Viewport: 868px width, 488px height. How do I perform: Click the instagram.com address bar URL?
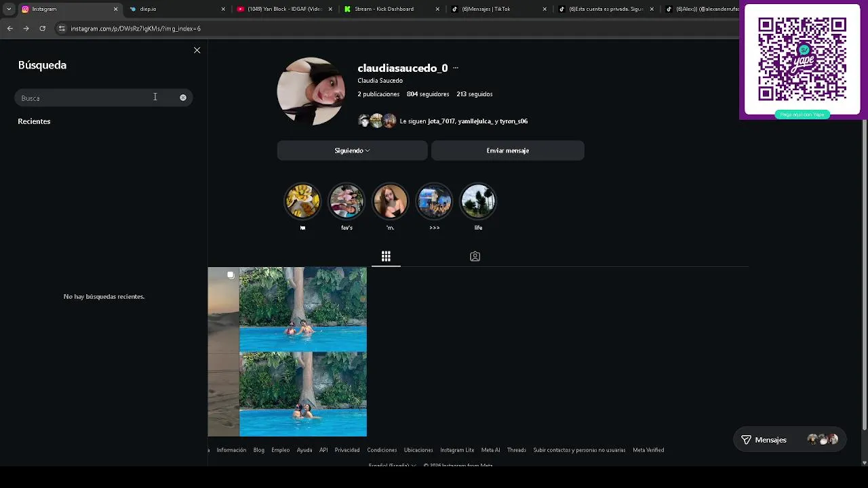pyautogui.click(x=136, y=28)
